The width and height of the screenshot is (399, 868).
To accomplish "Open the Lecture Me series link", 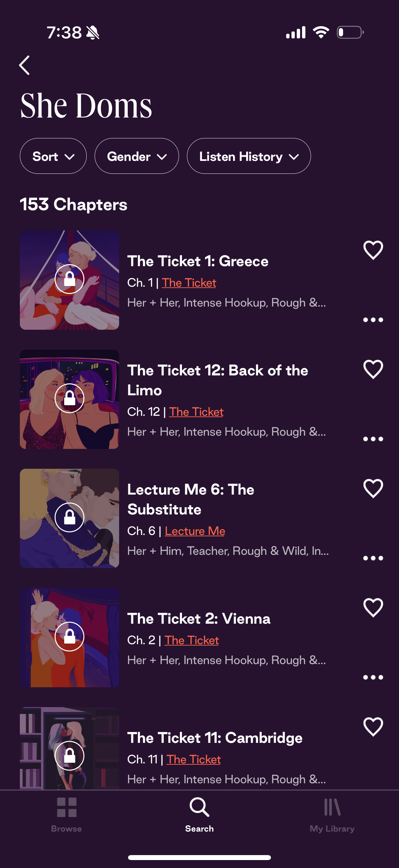I will [195, 531].
